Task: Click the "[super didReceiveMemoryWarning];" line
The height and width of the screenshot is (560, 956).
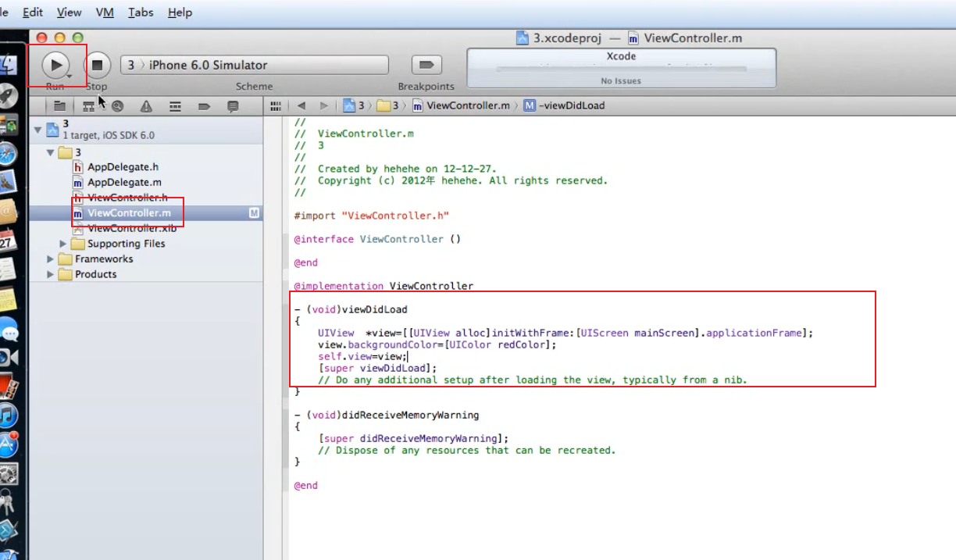Action: click(413, 438)
